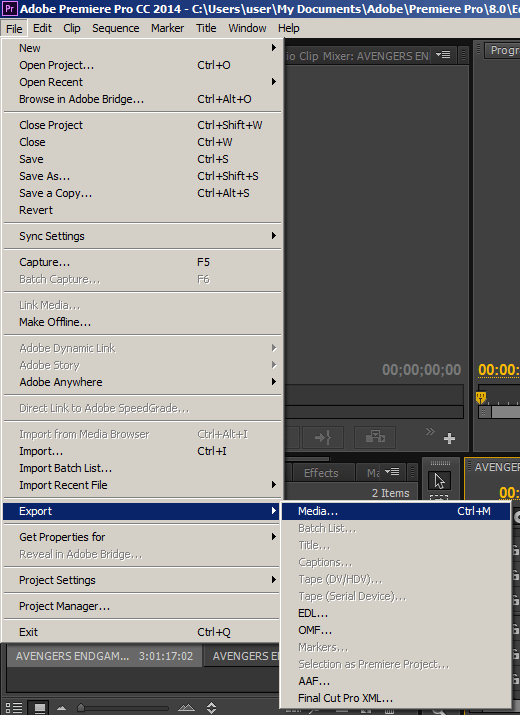Expand the Import Recent File submenu
520x715 pixels.
(x=142, y=485)
